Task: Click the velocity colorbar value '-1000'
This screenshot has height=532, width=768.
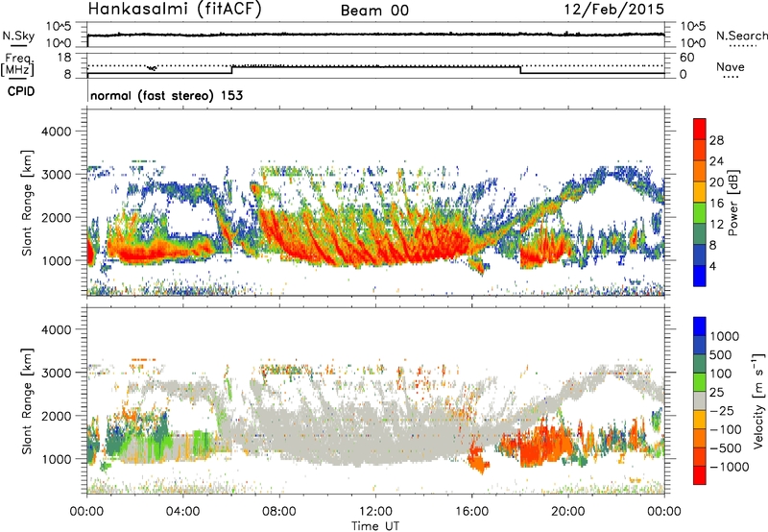Action: 730,467
